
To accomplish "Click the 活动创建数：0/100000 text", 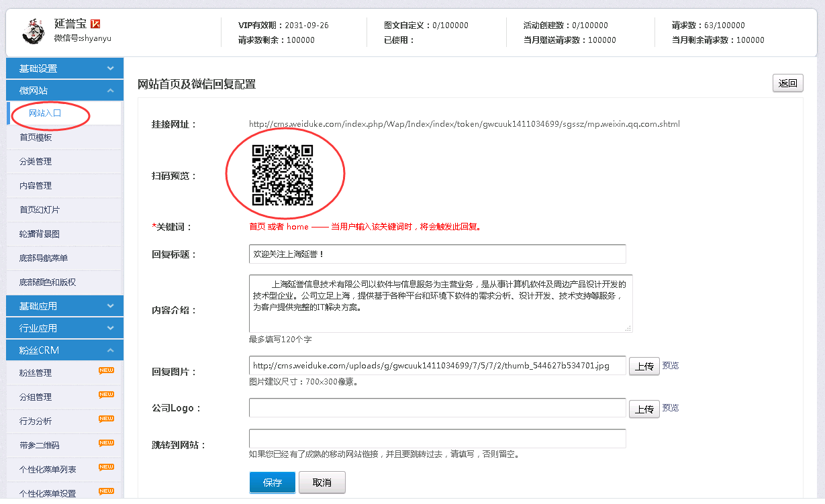I will tap(566, 26).
